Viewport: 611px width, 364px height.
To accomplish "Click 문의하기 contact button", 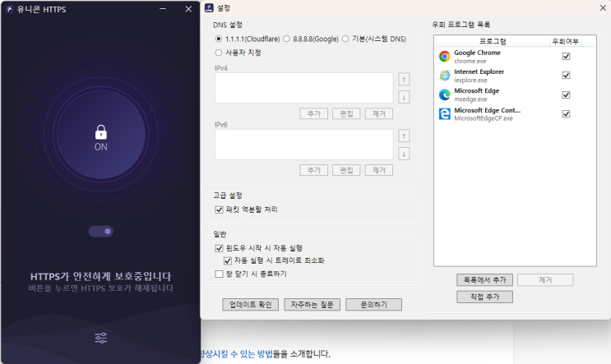I will coord(373,305).
